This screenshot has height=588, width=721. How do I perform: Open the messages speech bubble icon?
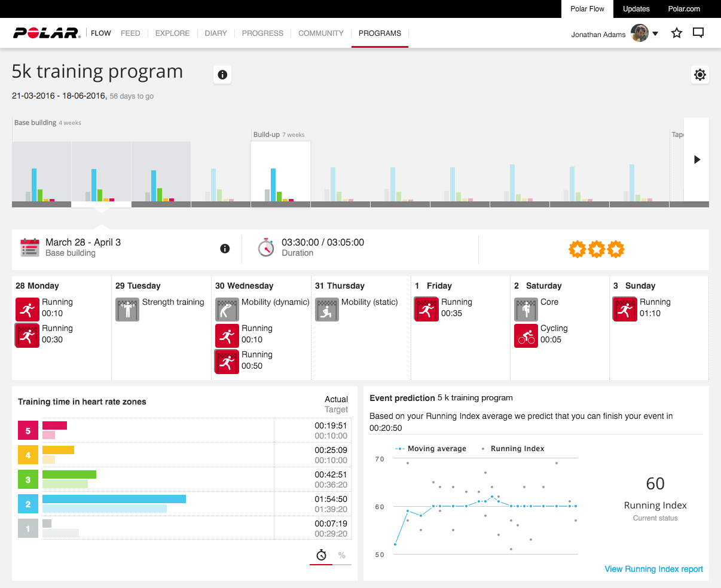click(698, 33)
